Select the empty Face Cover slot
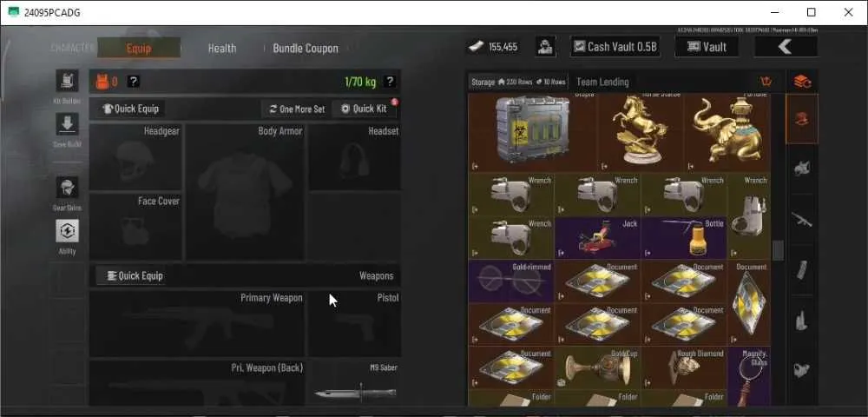The height and width of the screenshot is (417, 868). (x=135, y=227)
